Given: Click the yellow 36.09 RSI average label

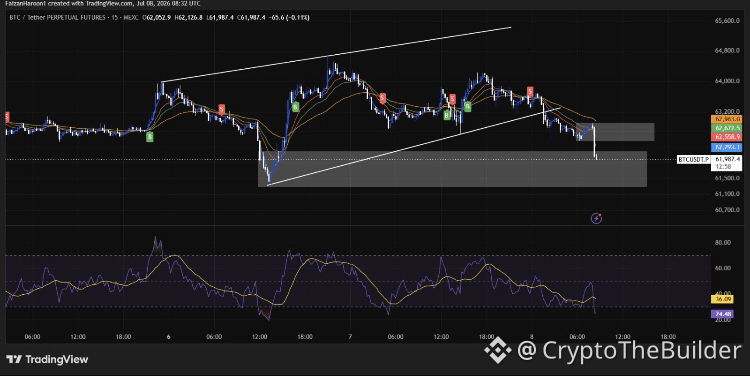Looking at the screenshot, I should (722, 299).
